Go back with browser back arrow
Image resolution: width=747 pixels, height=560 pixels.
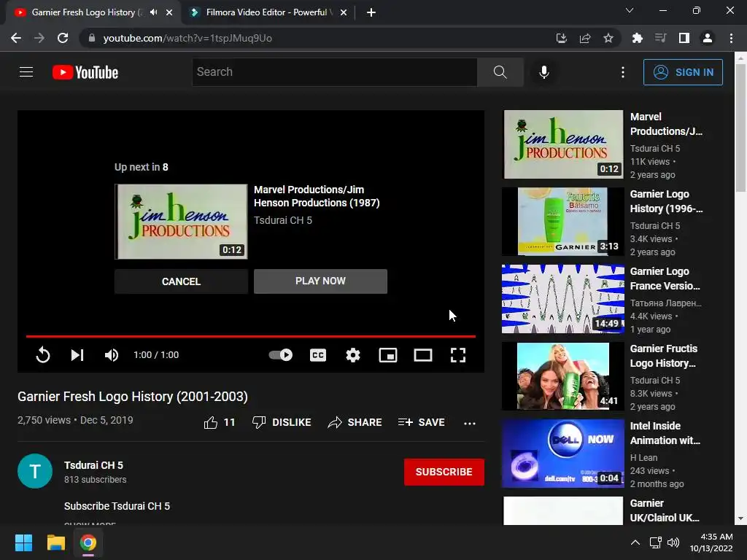16,38
